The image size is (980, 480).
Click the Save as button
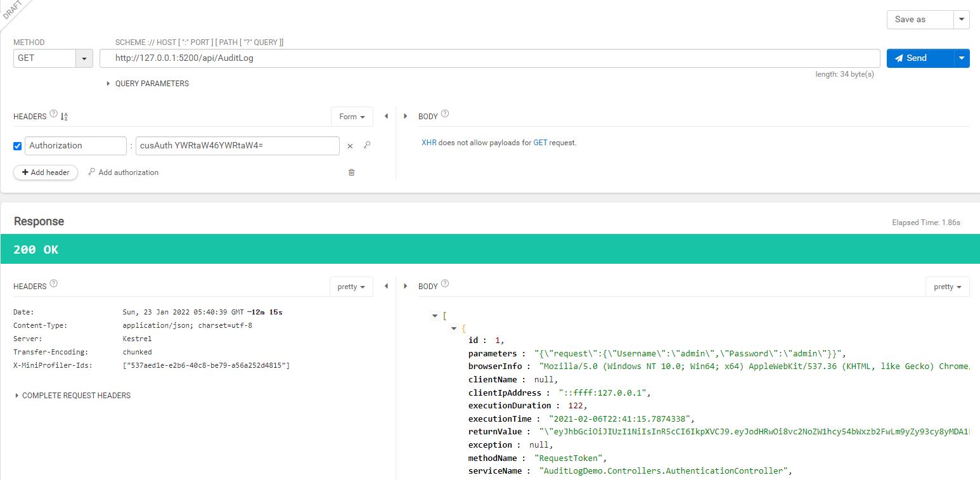pos(919,20)
